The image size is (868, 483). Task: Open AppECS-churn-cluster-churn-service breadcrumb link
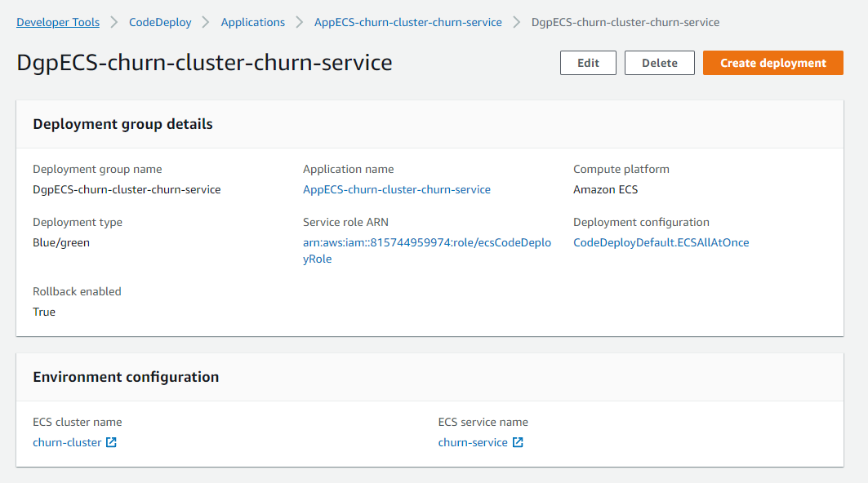pos(408,22)
